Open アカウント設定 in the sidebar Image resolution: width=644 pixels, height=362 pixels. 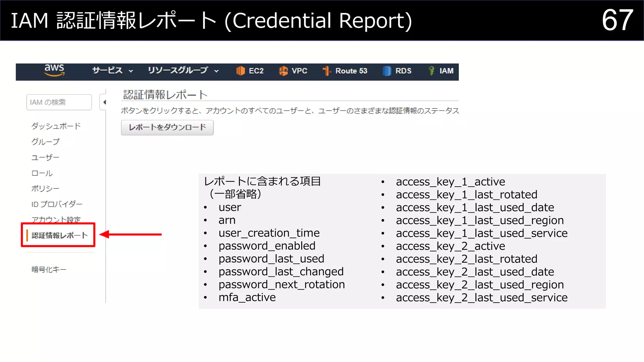(x=56, y=219)
